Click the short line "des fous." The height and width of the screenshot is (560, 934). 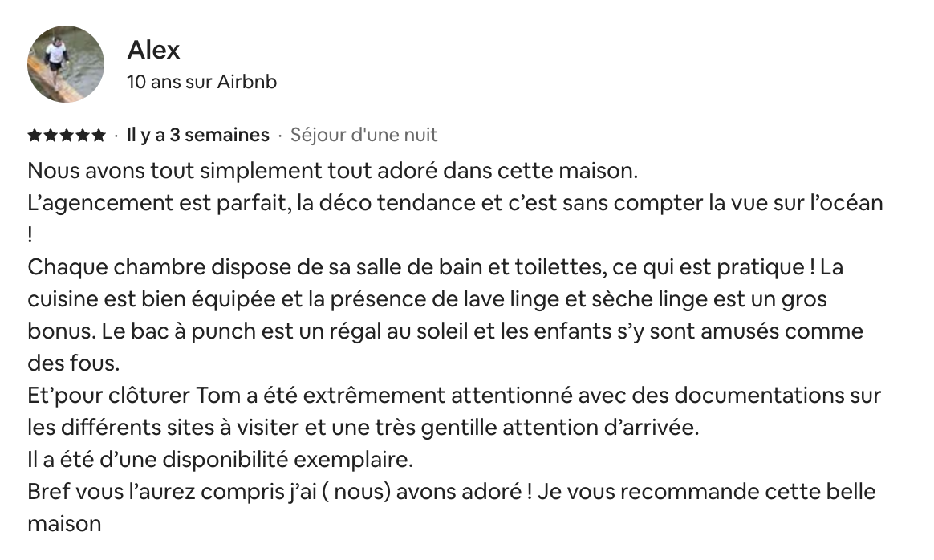(x=73, y=363)
